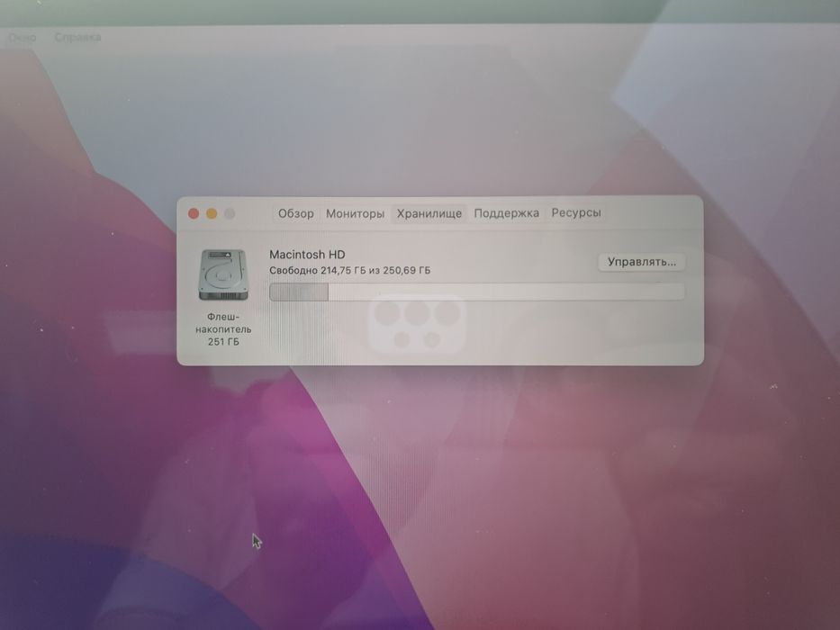This screenshot has width=840, height=630.
Task: Switch to the Ресурсы tab
Action: tap(576, 212)
